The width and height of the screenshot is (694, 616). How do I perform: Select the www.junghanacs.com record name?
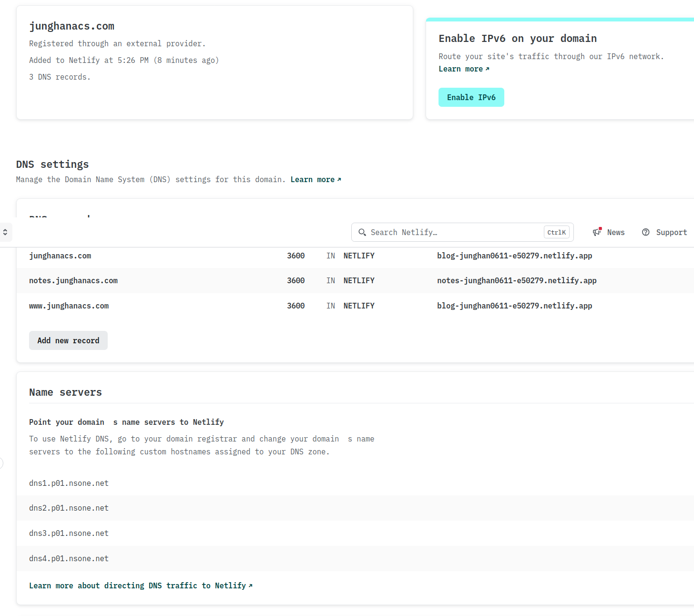pos(69,306)
